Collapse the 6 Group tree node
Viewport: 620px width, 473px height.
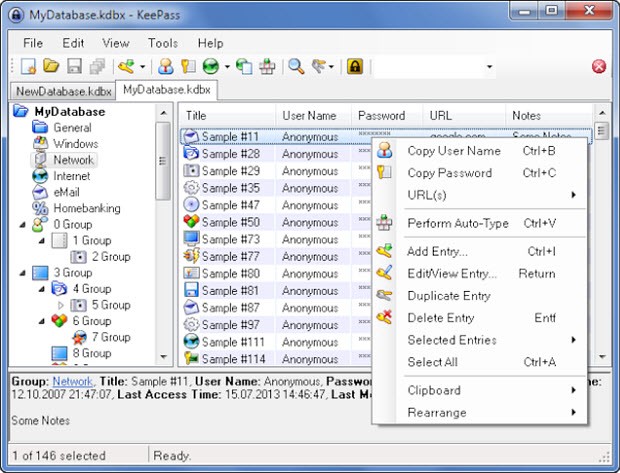click(42, 321)
